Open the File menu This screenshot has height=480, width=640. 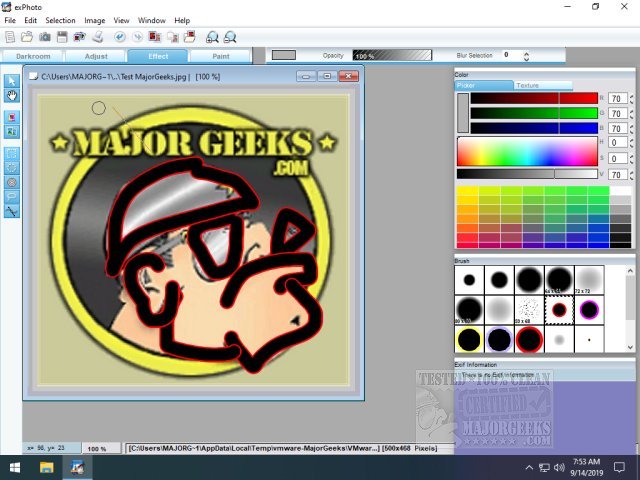pos(10,20)
